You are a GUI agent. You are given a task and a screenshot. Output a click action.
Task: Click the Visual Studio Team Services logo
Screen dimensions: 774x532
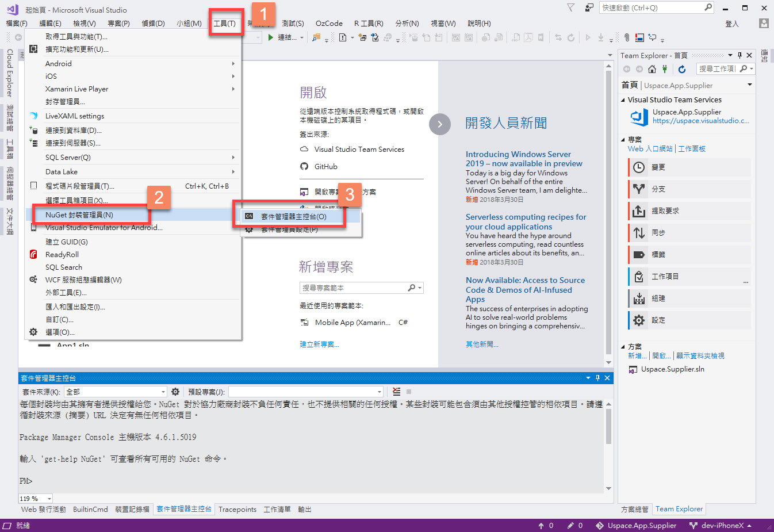click(x=639, y=117)
